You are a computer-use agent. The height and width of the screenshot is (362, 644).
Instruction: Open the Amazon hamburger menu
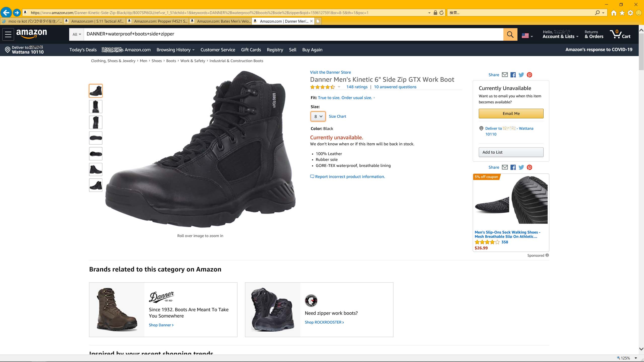click(x=8, y=34)
